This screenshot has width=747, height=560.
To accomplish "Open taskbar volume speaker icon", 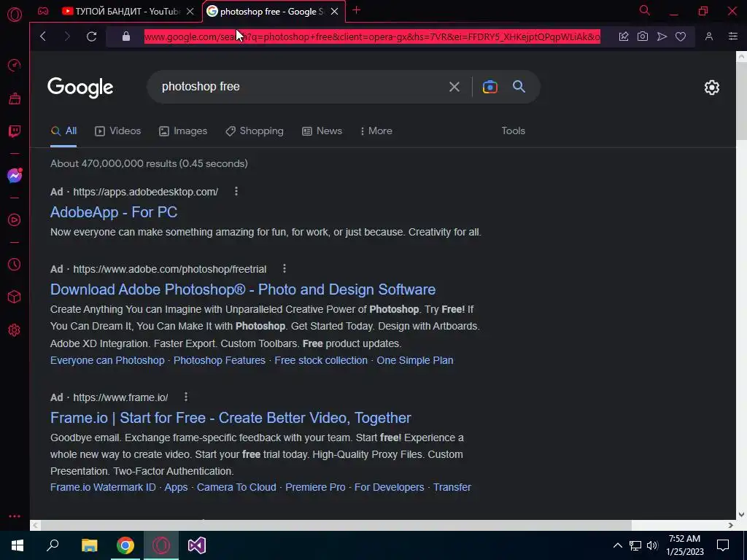I will pyautogui.click(x=652, y=545).
